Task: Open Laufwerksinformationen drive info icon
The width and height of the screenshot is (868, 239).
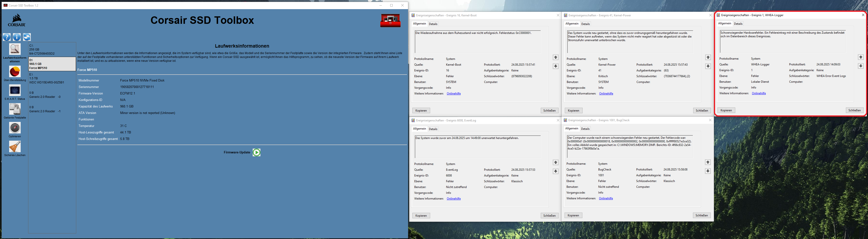Action: pyautogui.click(x=15, y=49)
